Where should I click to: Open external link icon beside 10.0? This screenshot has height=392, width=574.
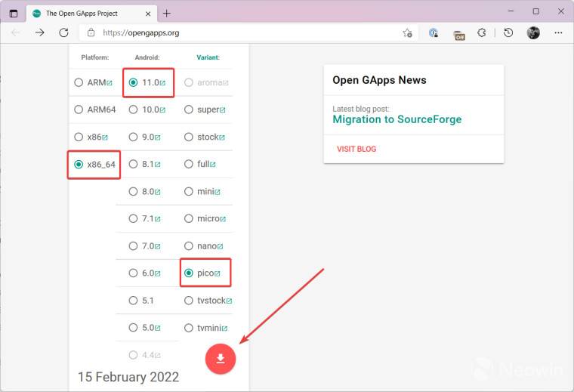pyautogui.click(x=162, y=110)
